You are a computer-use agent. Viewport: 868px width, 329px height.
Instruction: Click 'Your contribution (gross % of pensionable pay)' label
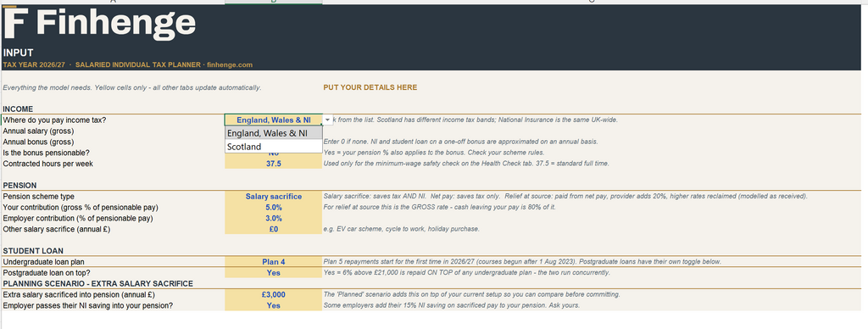click(81, 207)
